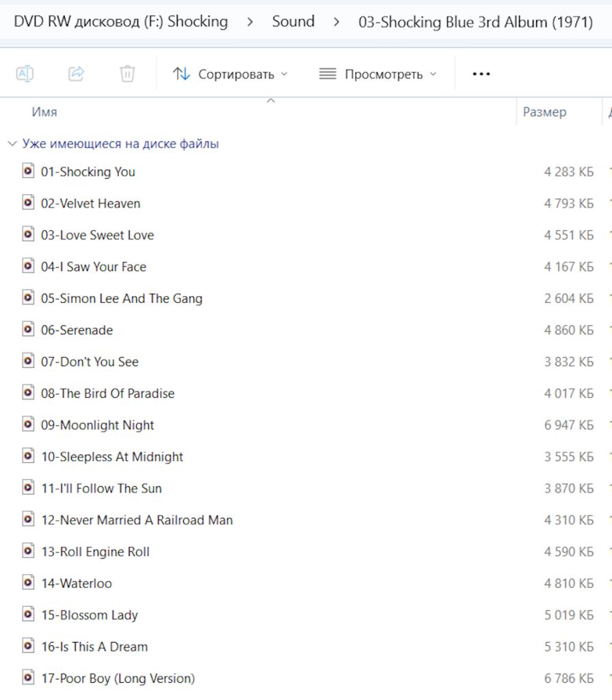This screenshot has height=700, width=612.
Task: Expand breadcrumb chevron after DVD RW дисковод
Action: [x=250, y=21]
